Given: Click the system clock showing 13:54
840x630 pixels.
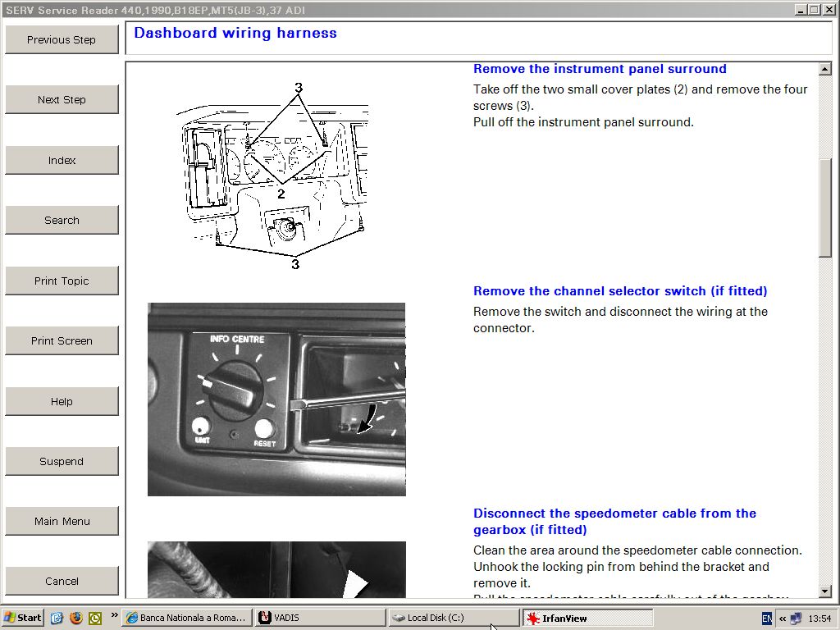Looking at the screenshot, I should (819, 619).
